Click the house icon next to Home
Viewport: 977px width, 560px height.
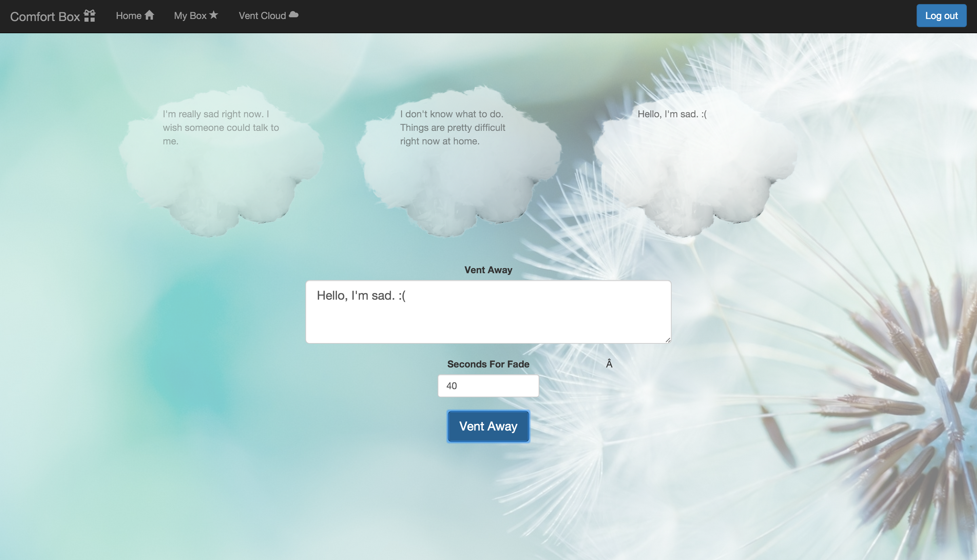click(149, 15)
